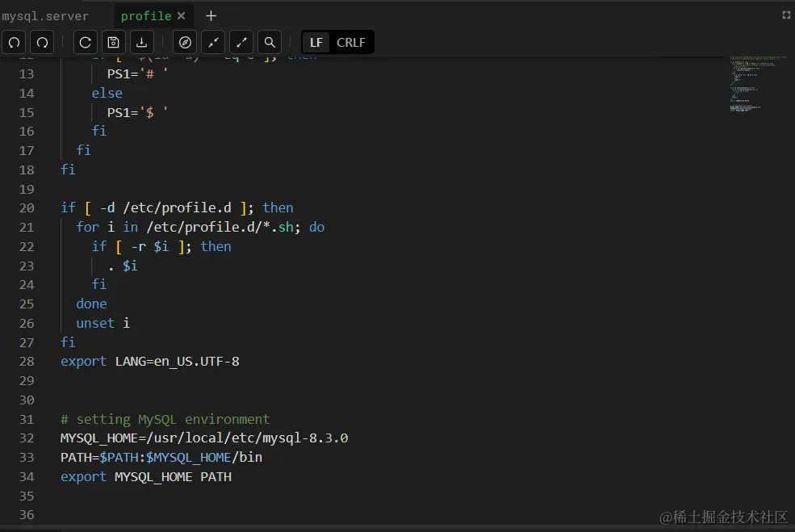795x532 pixels.
Task: Click the 'fi' on line 18
Action: (x=68, y=170)
